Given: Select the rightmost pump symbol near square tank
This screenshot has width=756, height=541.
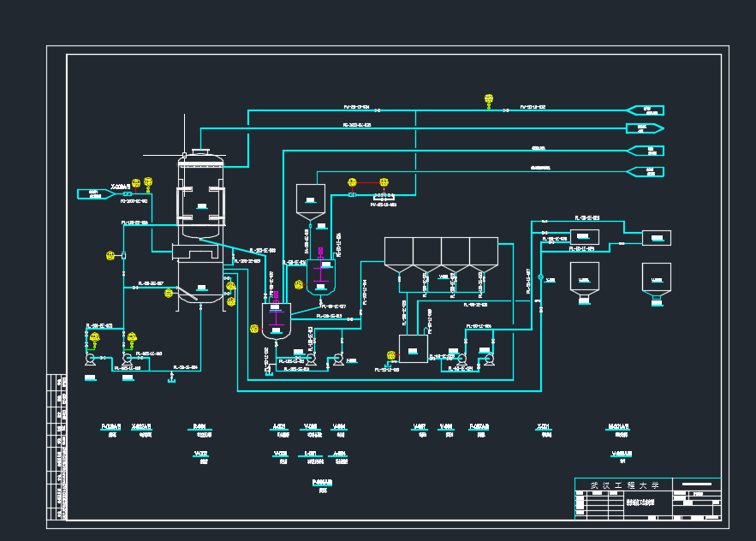Looking at the screenshot, I should point(489,360).
